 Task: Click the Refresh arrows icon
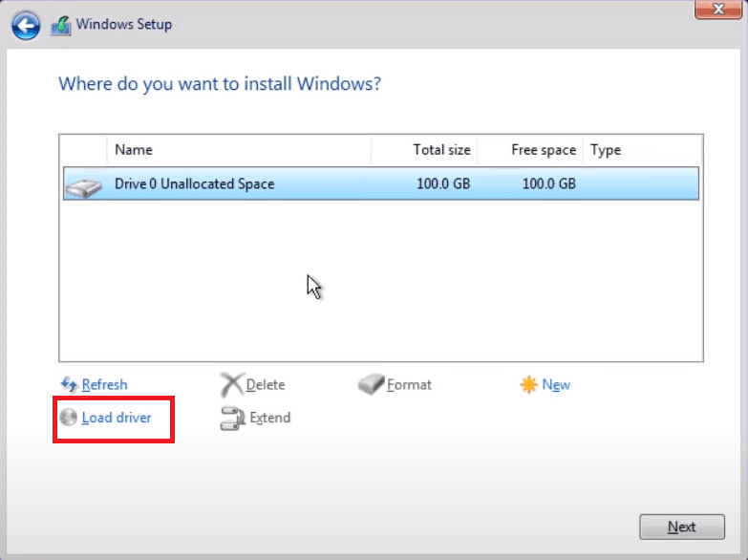69,384
